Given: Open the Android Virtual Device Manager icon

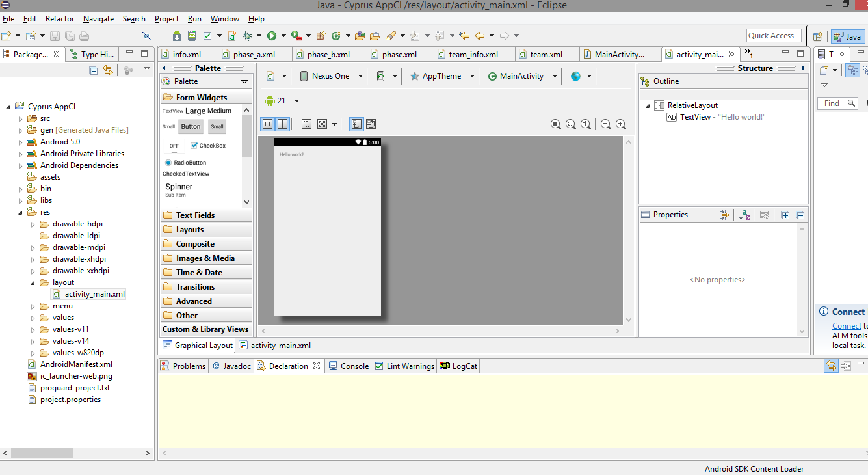Looking at the screenshot, I should 192,36.
